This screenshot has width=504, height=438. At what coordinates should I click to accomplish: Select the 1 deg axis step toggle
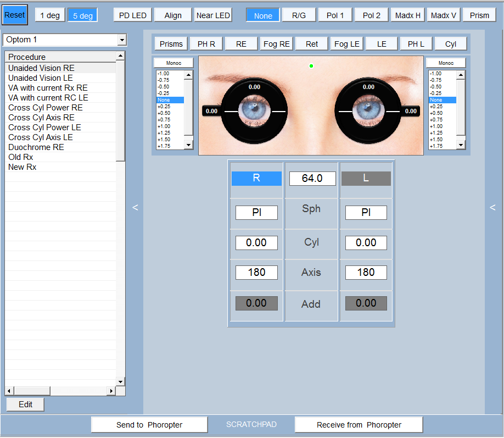(x=50, y=15)
